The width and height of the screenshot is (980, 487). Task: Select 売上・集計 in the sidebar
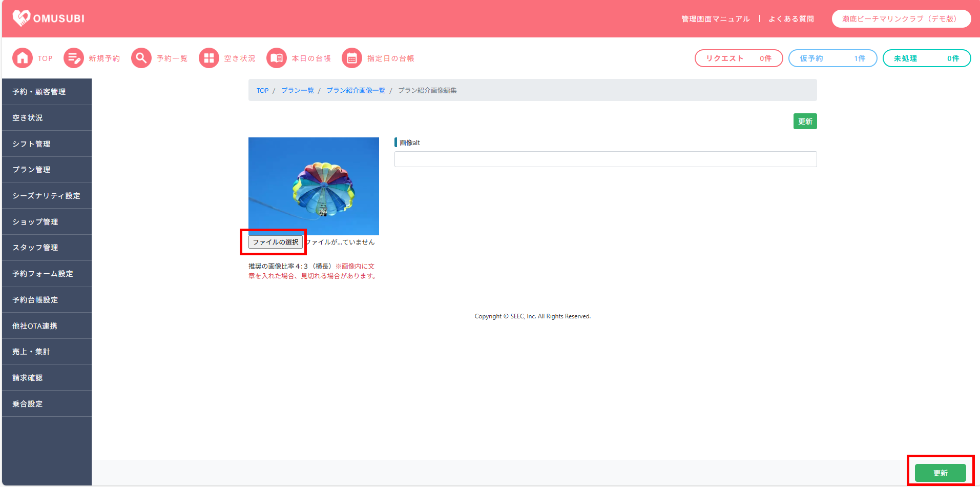(x=47, y=352)
